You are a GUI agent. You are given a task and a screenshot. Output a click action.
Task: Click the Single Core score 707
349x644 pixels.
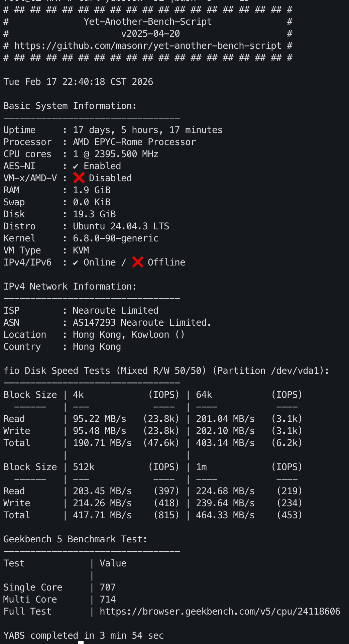click(108, 587)
